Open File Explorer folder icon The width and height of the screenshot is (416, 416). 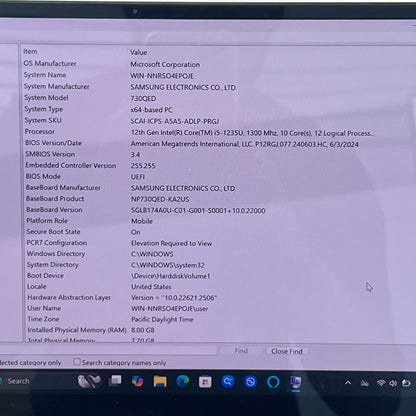pos(160,381)
